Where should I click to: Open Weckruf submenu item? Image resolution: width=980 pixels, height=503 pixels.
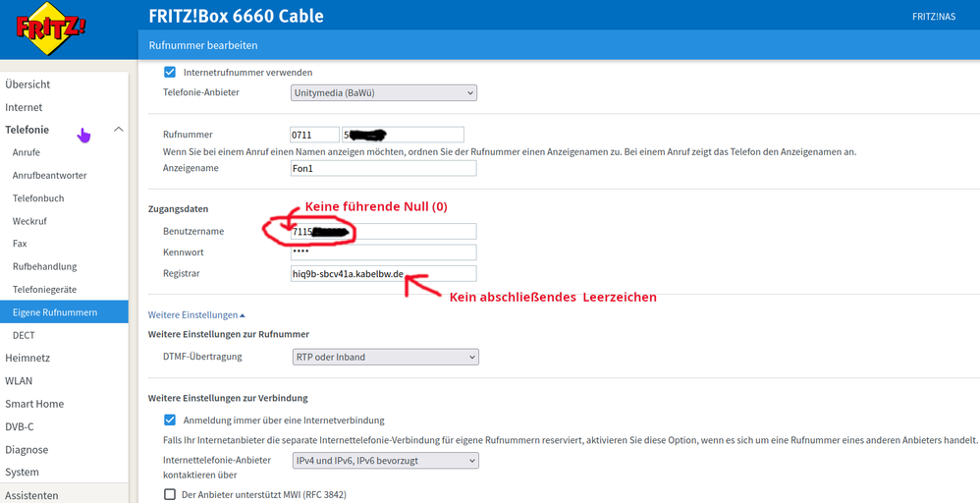(29, 221)
